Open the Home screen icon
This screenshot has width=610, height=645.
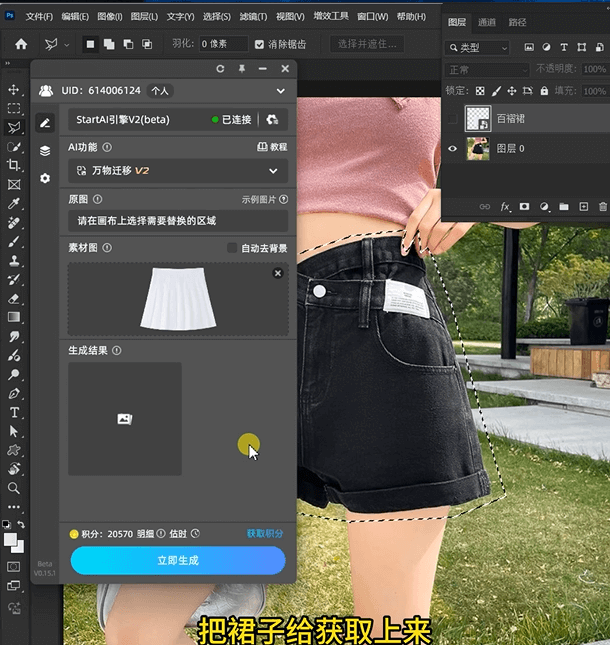click(x=21, y=44)
